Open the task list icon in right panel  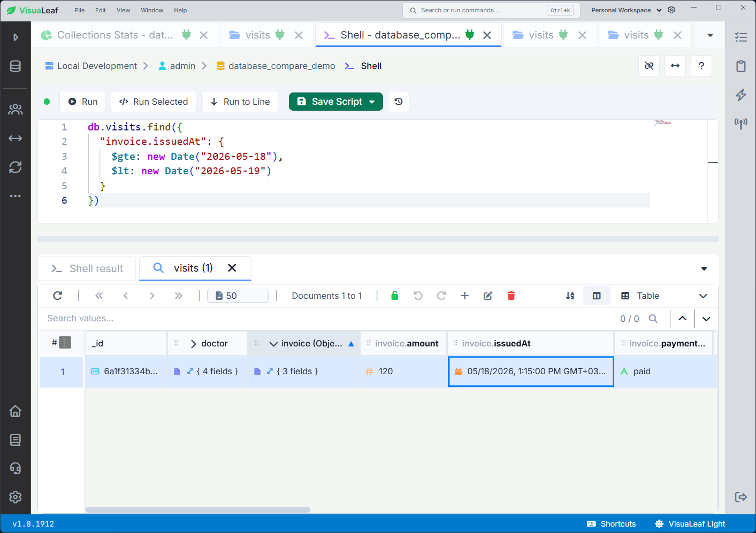coord(741,37)
